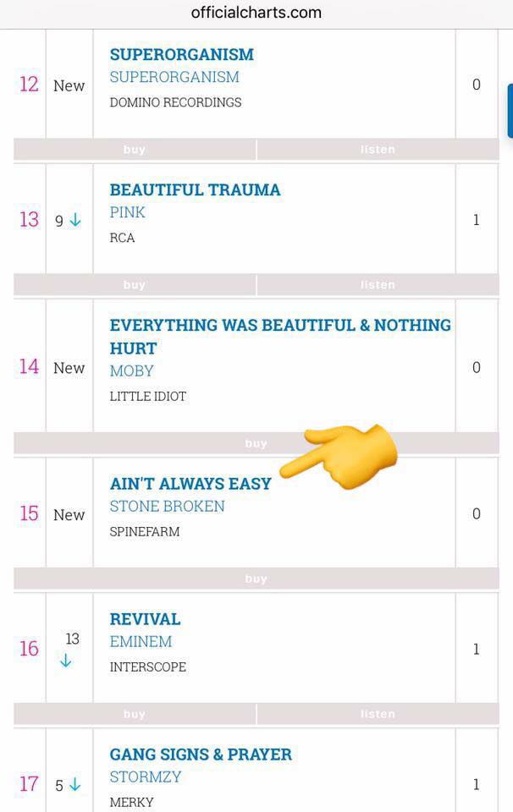This screenshot has height=812, width=513.
Task: Tap the blue tab at right edge
Action: pyautogui.click(x=510, y=110)
